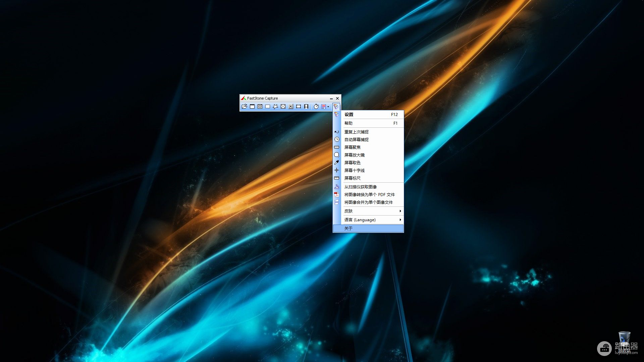644x362 pixels.
Task: Start the Screen Recorder film icon
Action: (x=306, y=107)
